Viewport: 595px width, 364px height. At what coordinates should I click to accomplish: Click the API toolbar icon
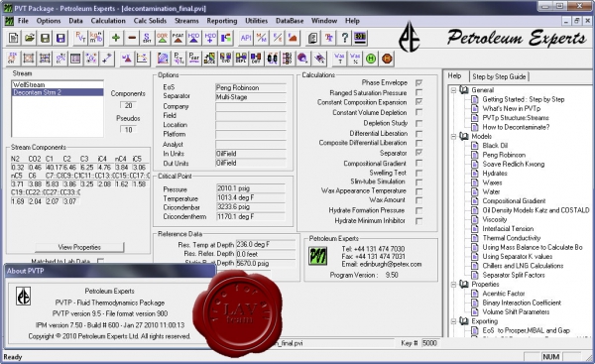click(246, 38)
